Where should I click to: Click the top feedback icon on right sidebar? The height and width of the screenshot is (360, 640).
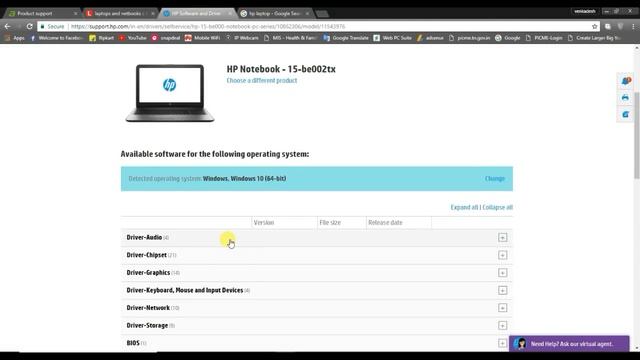click(626, 81)
